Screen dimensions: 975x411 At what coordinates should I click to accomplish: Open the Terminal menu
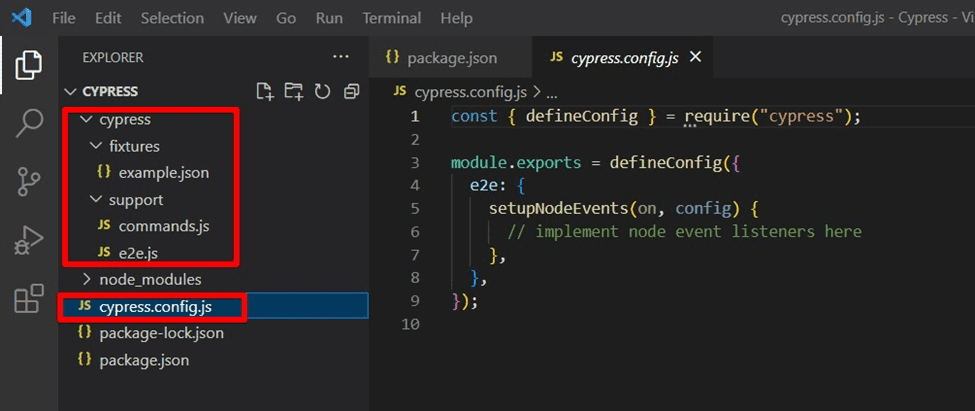point(391,18)
